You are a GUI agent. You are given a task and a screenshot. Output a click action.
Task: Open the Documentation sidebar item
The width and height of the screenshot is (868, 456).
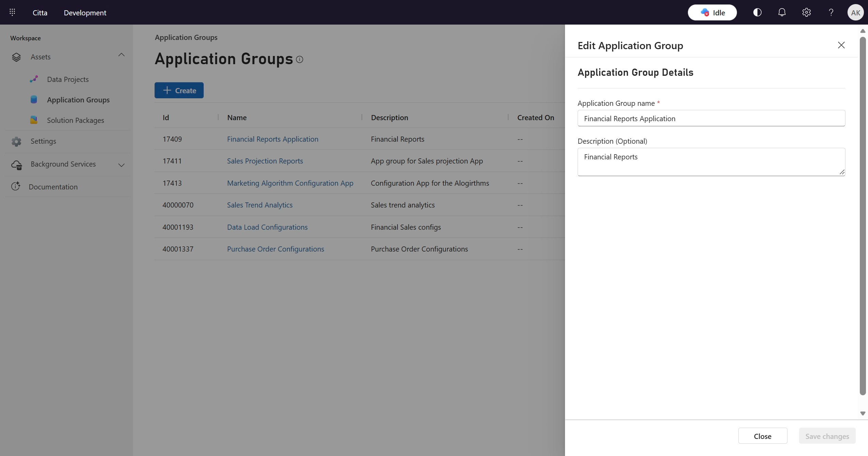tap(53, 187)
